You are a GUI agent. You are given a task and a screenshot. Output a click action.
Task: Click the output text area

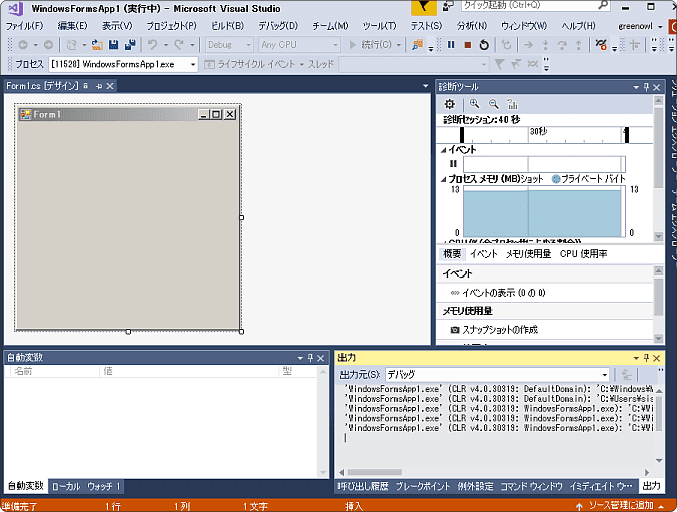[497, 425]
